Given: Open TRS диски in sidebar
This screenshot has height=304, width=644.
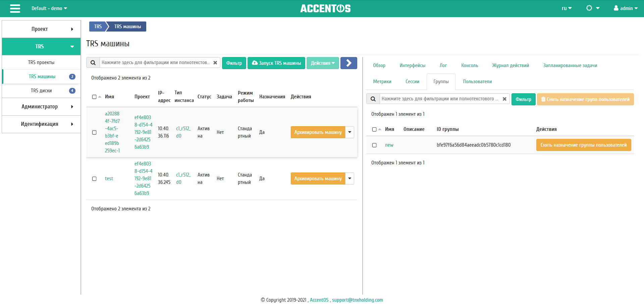Looking at the screenshot, I should coord(41,91).
